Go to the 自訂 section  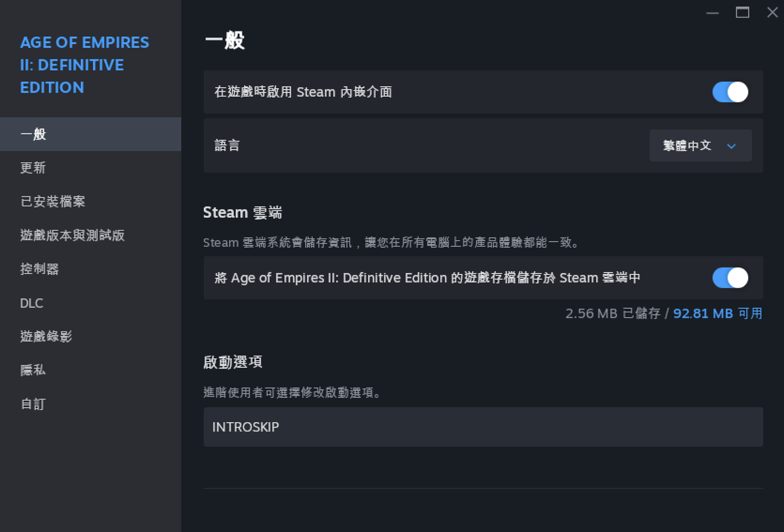(x=91, y=404)
